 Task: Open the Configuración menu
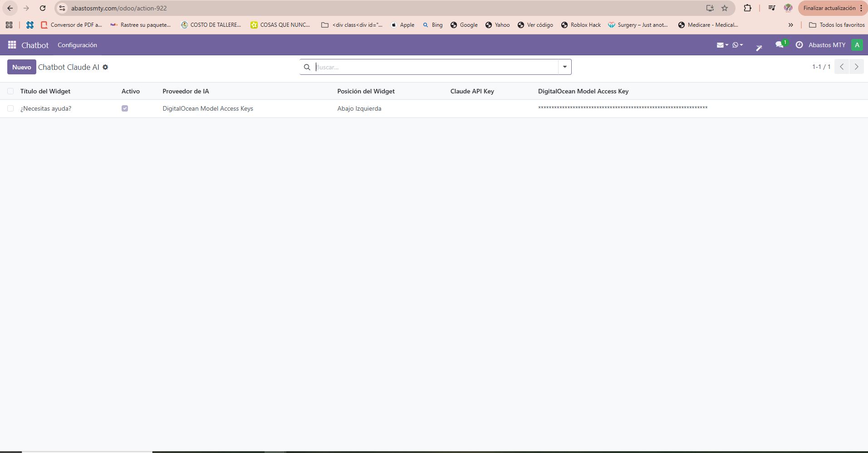tap(77, 45)
